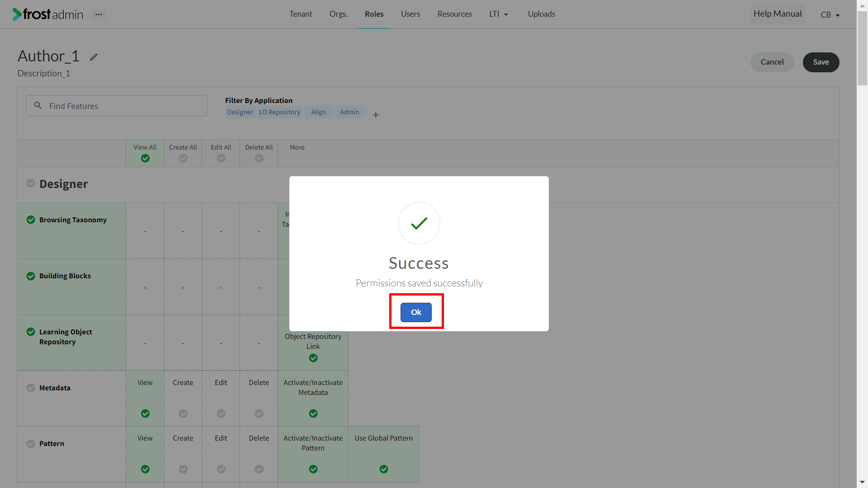Toggle the View All checkmark

tap(145, 158)
